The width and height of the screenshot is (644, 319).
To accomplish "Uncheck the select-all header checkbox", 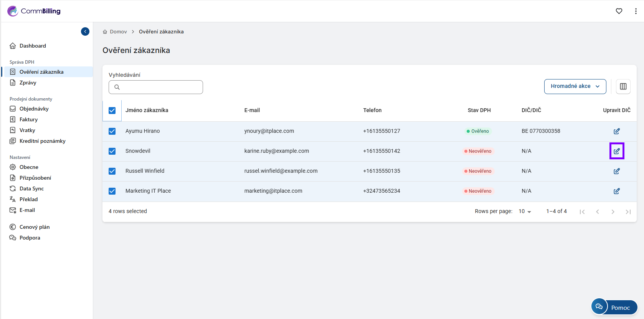I will pyautogui.click(x=112, y=111).
